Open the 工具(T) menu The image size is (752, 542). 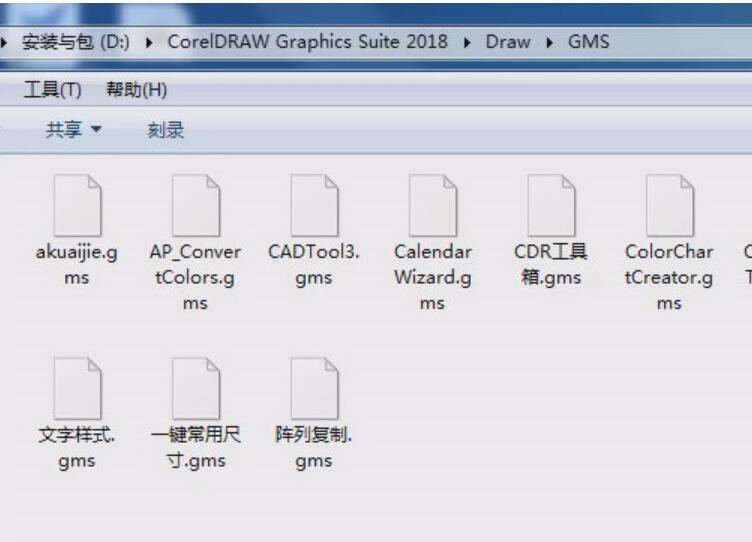(53, 90)
